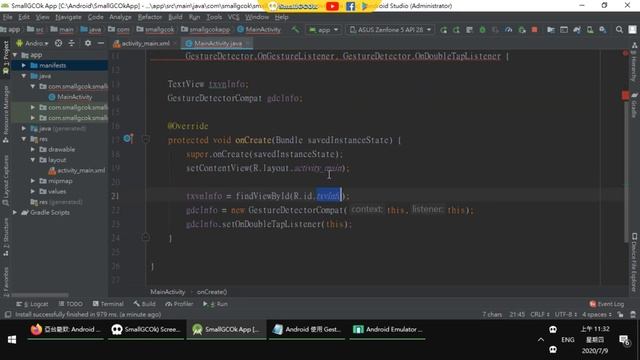640x360 pixels.
Task: Click the Debug app bug icon
Action: (x=482, y=30)
